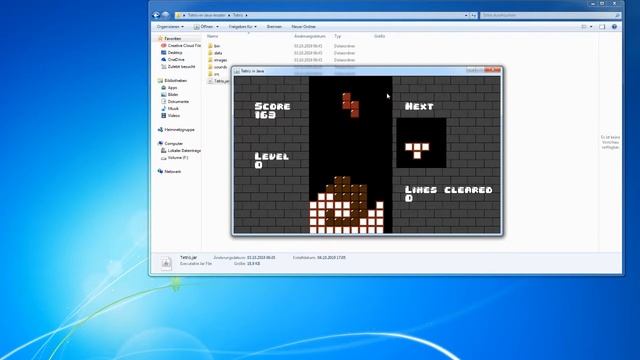Select Bibliotheken in the navigation pane
The image size is (640, 360).
coord(172,80)
